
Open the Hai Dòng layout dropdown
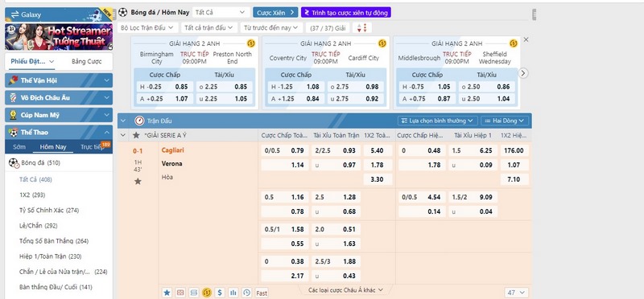click(x=505, y=121)
